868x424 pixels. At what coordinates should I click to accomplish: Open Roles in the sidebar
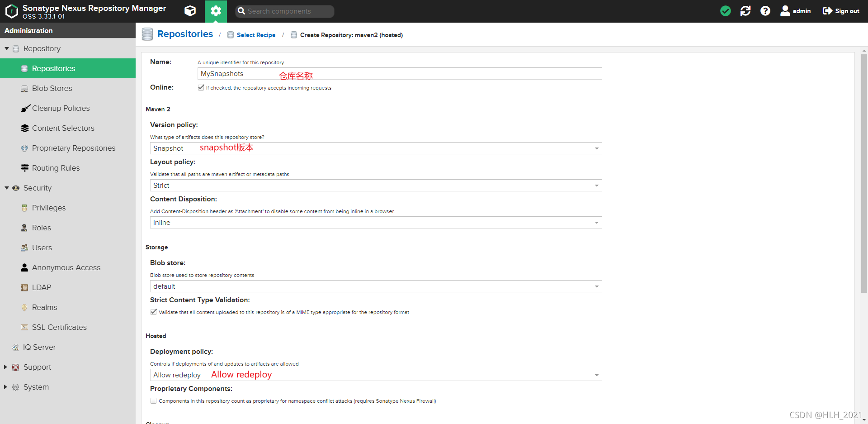[x=68, y=228]
